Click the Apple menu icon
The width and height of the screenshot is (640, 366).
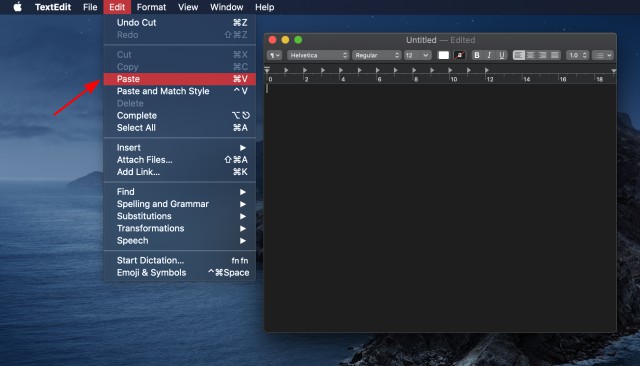(17, 7)
